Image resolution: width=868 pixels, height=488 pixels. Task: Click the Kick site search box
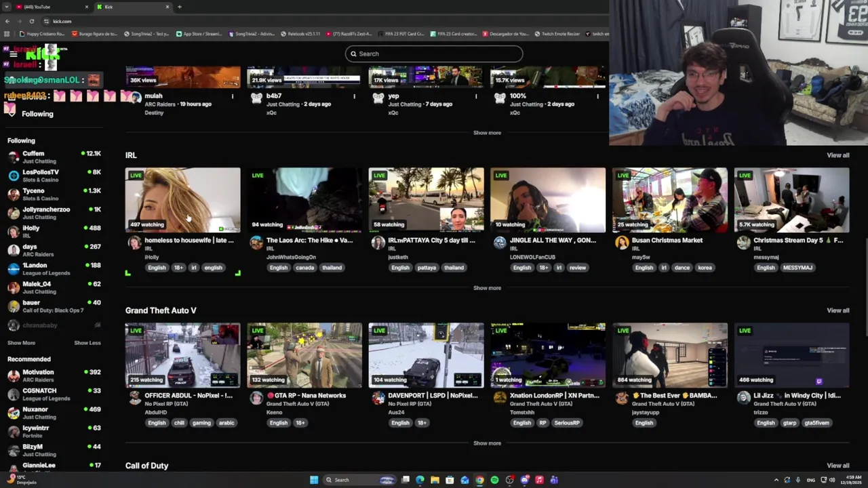pyautogui.click(x=434, y=54)
